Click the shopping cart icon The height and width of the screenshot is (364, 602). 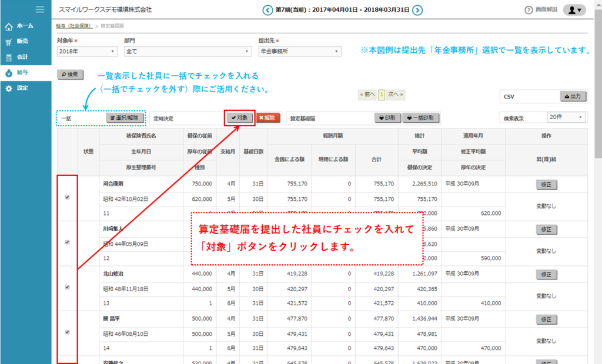pyautogui.click(x=9, y=42)
